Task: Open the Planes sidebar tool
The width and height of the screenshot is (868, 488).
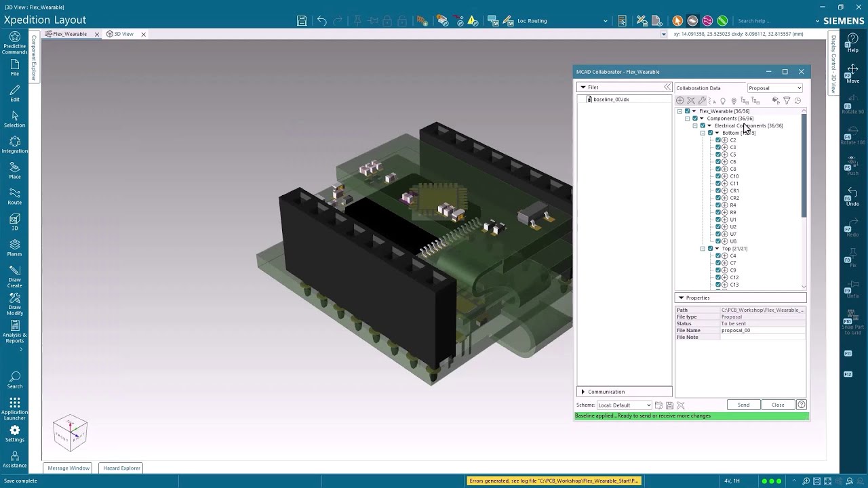Action: 14,248
